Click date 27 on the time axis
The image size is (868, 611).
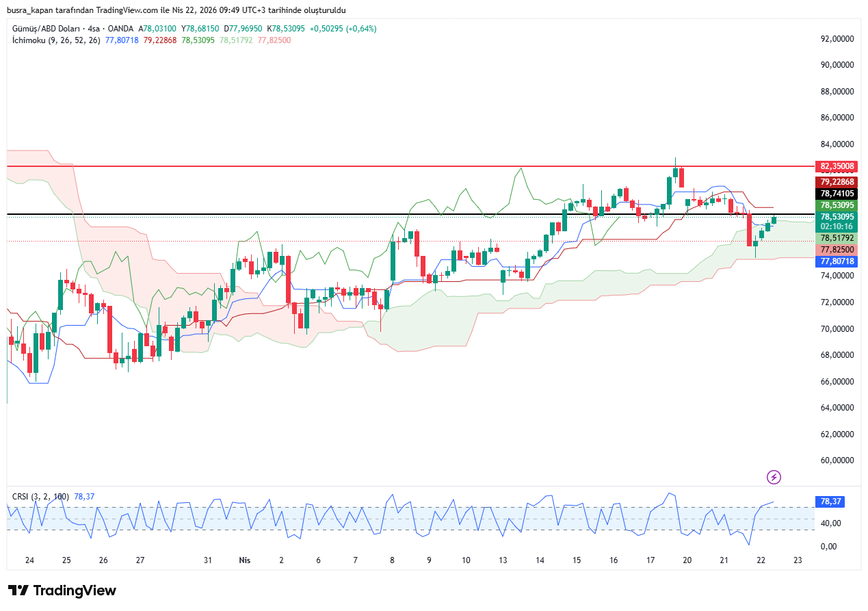[140, 560]
